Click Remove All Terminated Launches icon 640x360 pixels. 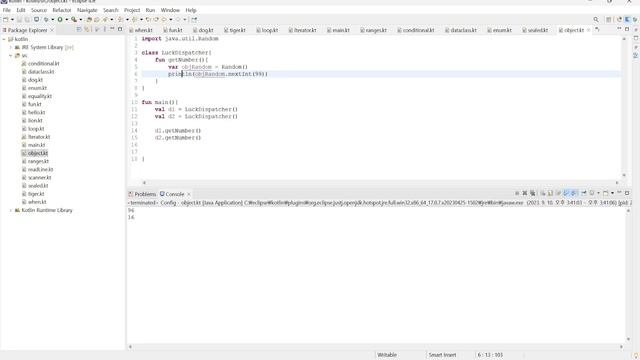coord(532,193)
